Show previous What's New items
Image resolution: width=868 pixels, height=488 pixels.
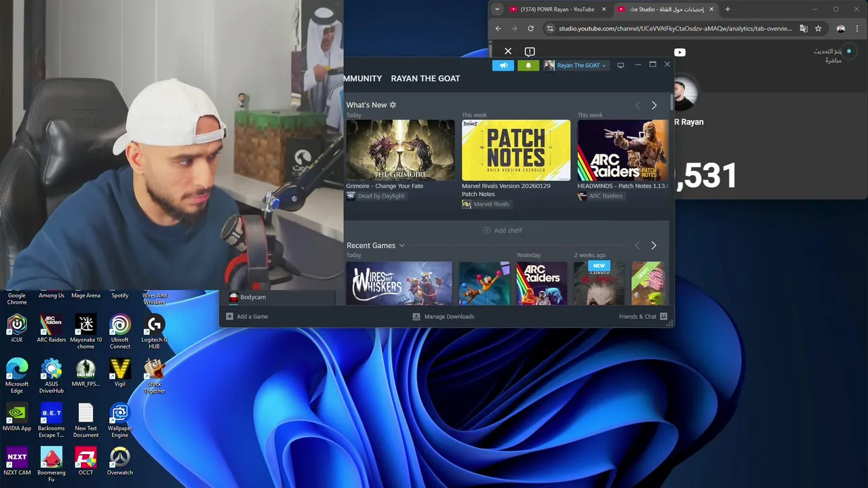point(637,106)
